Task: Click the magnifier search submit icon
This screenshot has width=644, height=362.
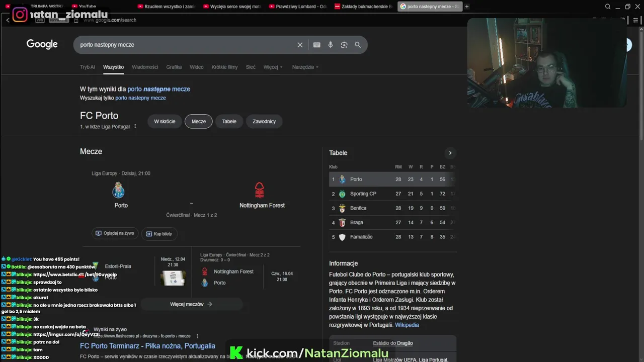Action: (x=358, y=45)
